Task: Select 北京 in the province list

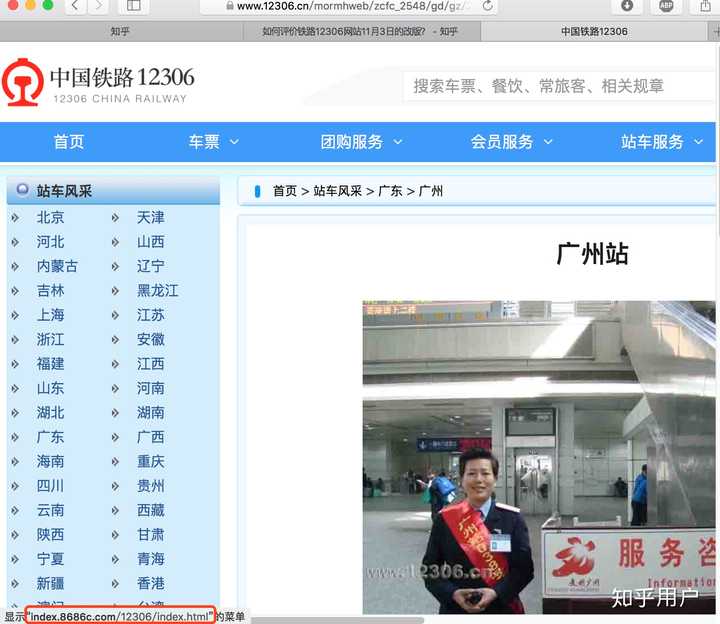Action: click(x=51, y=218)
